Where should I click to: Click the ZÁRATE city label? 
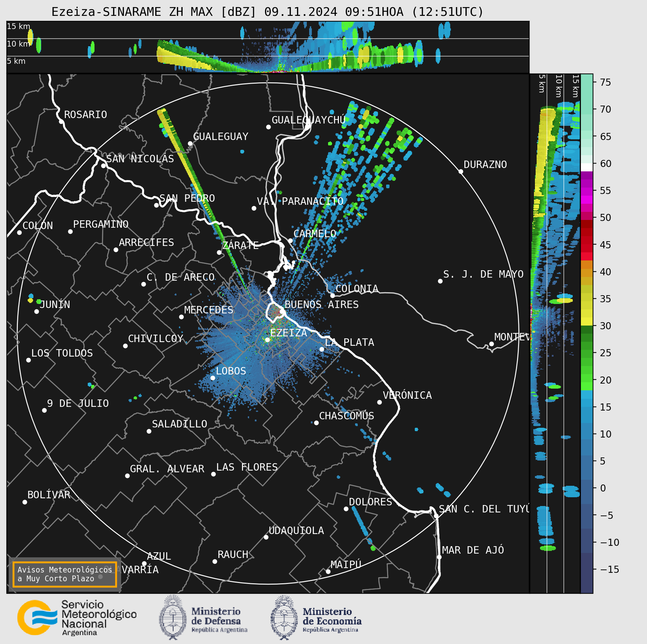(x=241, y=245)
